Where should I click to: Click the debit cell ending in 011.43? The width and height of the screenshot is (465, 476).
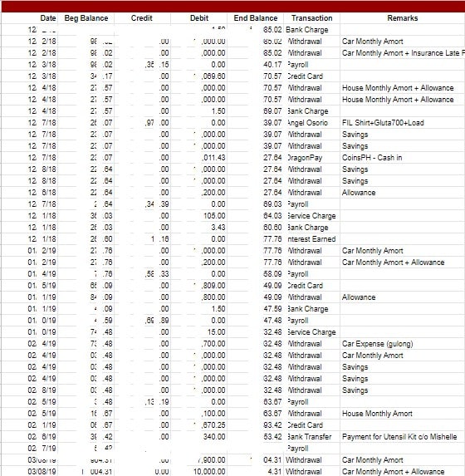198,158
